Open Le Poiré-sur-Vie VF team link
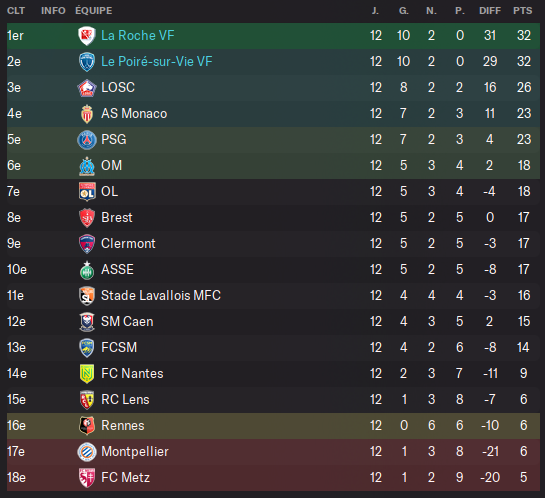 (x=156, y=62)
